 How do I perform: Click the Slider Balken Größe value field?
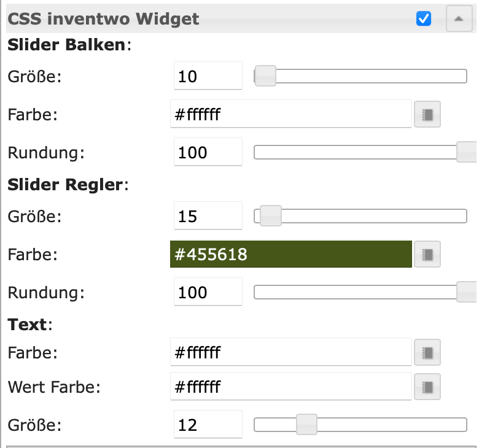(208, 76)
